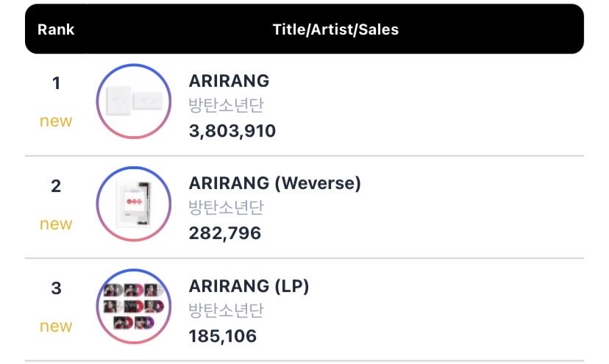Click the ARIRANG album cover at rank 1
The height and width of the screenshot is (364, 609).
tap(134, 102)
